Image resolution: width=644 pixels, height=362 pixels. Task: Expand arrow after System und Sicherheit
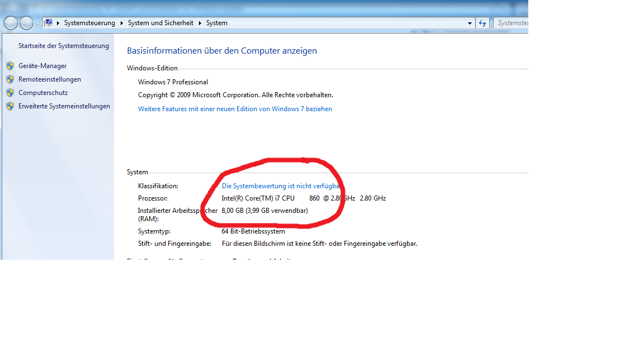tap(200, 23)
